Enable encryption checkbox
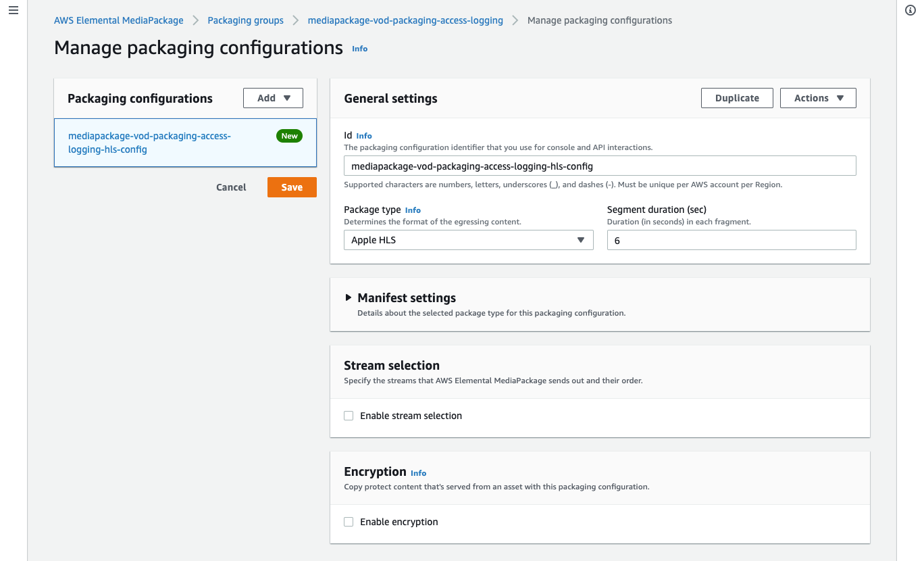This screenshot has width=924, height=561. click(349, 522)
